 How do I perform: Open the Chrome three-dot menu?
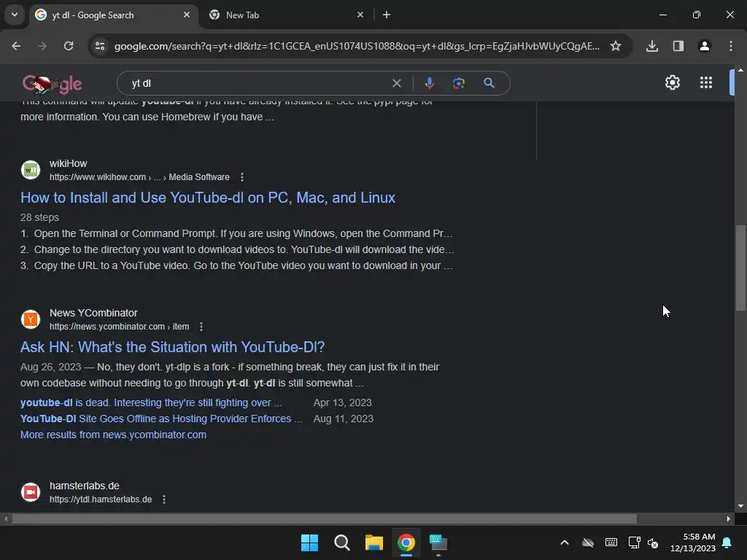tap(731, 46)
